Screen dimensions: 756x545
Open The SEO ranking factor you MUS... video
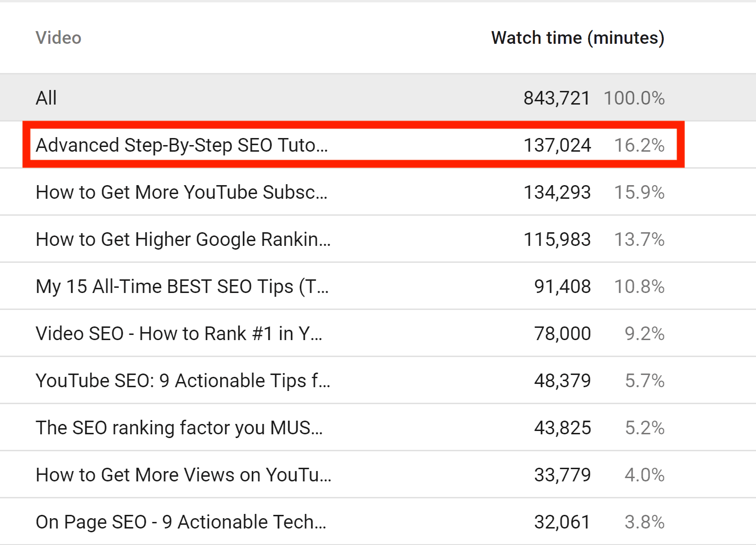point(179,428)
